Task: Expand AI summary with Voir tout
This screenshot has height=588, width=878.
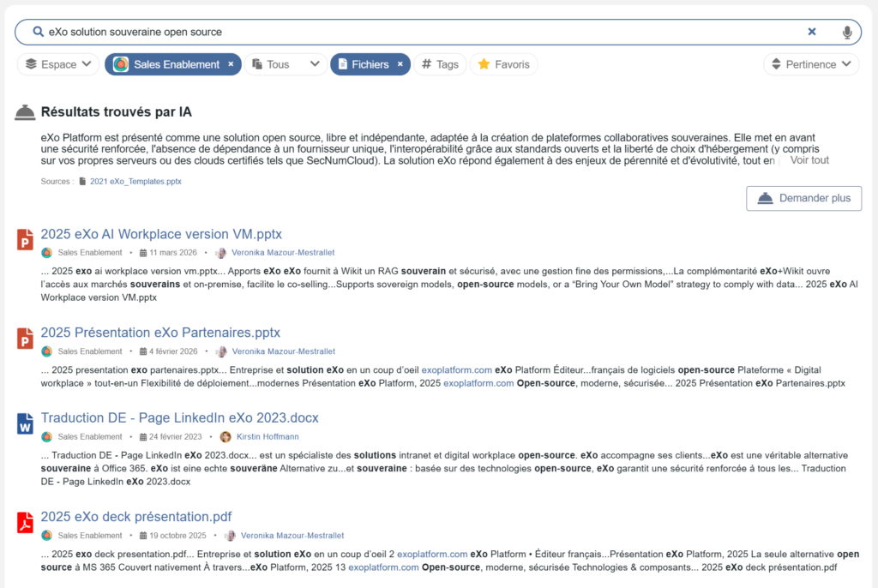Action: tap(809, 160)
